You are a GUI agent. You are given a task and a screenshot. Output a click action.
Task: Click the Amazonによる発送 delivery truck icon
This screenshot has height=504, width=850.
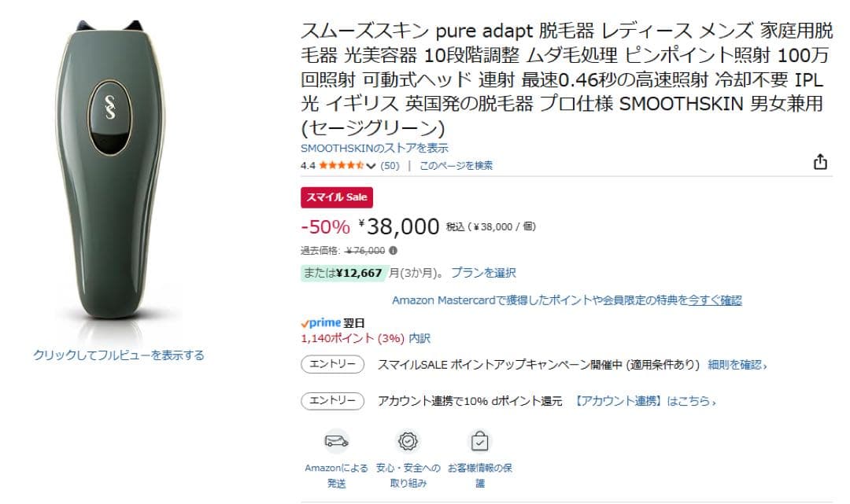click(338, 441)
